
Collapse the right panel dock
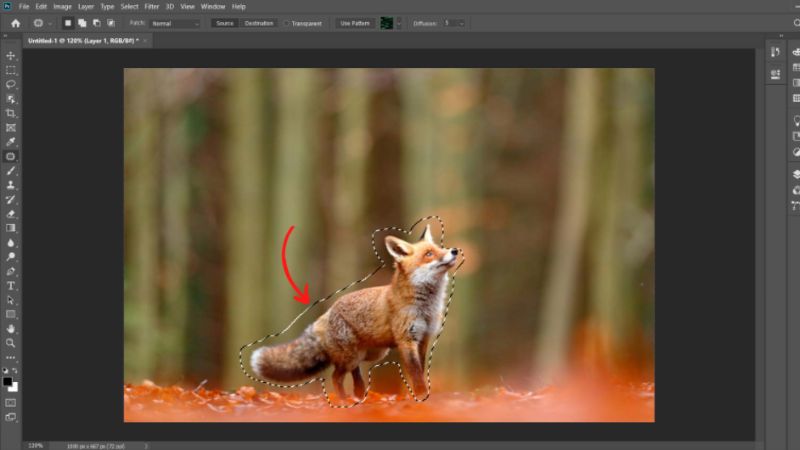[x=781, y=36]
